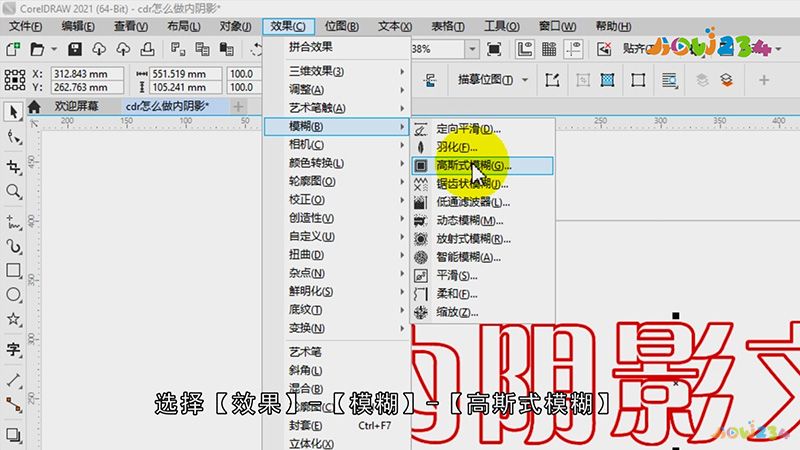Click the 描摹位图 button

point(486,80)
